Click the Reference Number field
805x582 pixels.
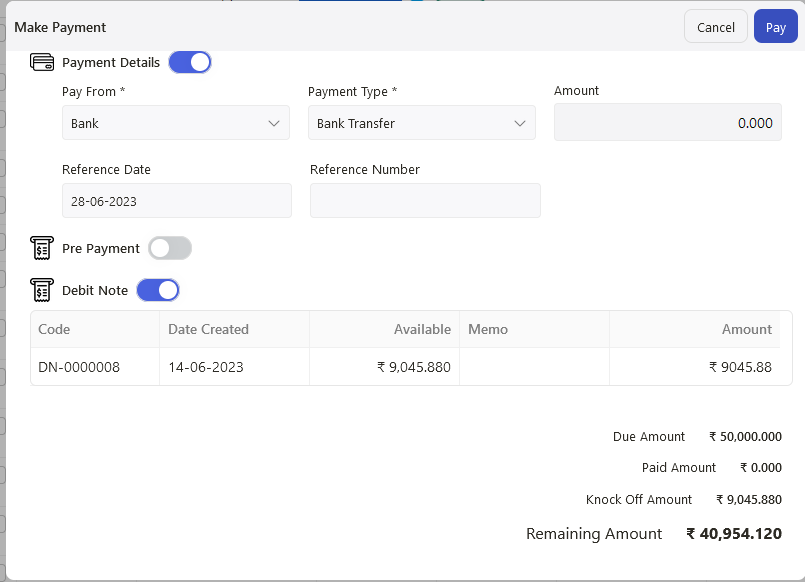click(425, 201)
